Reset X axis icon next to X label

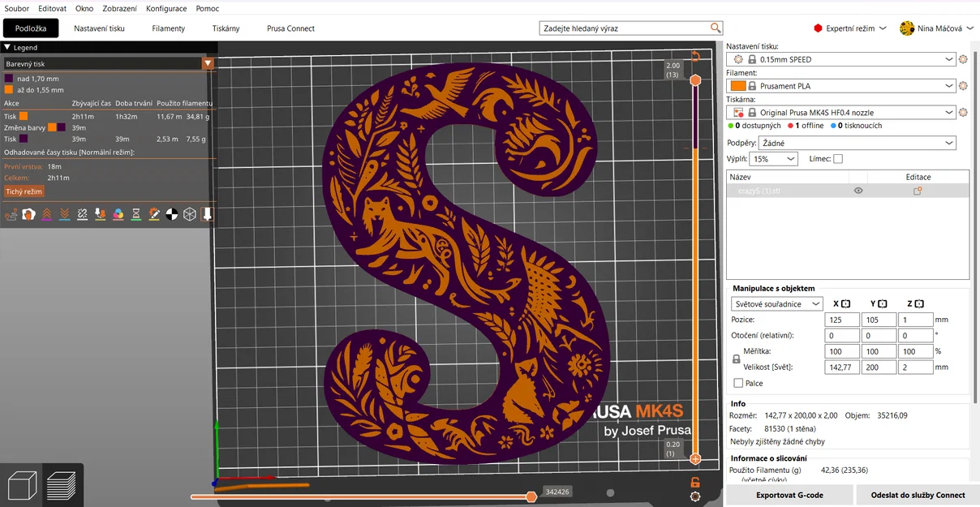(x=845, y=304)
